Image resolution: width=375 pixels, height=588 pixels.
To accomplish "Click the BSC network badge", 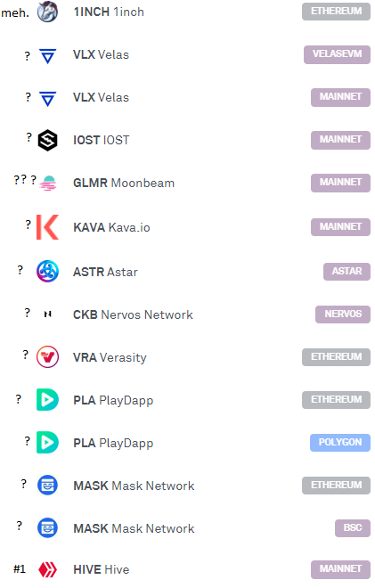I will (x=353, y=527).
